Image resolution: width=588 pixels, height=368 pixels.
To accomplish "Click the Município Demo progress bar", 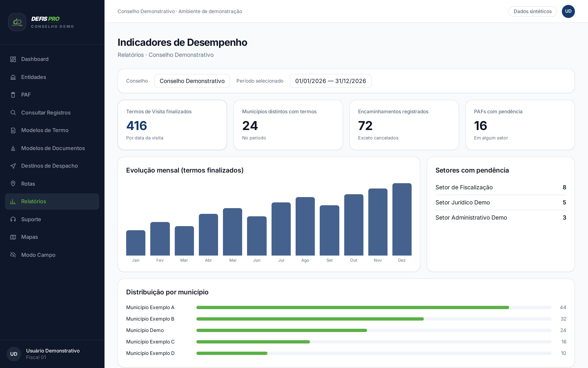I will click(x=374, y=331).
